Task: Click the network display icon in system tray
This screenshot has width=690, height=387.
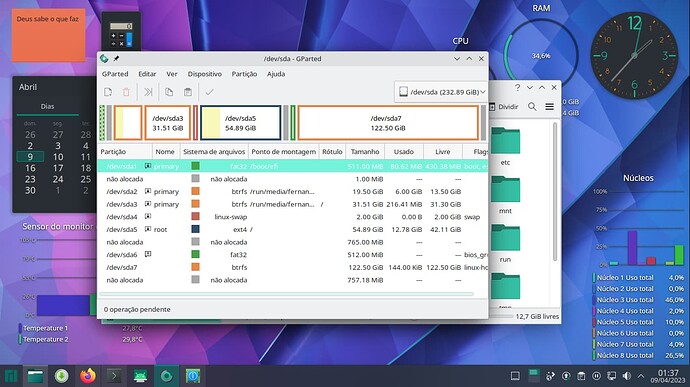Action: pos(612,376)
